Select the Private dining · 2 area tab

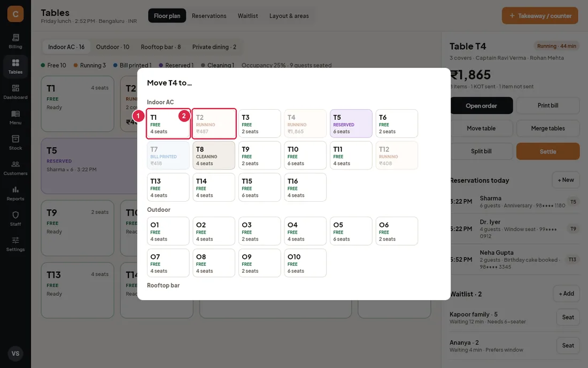point(214,47)
